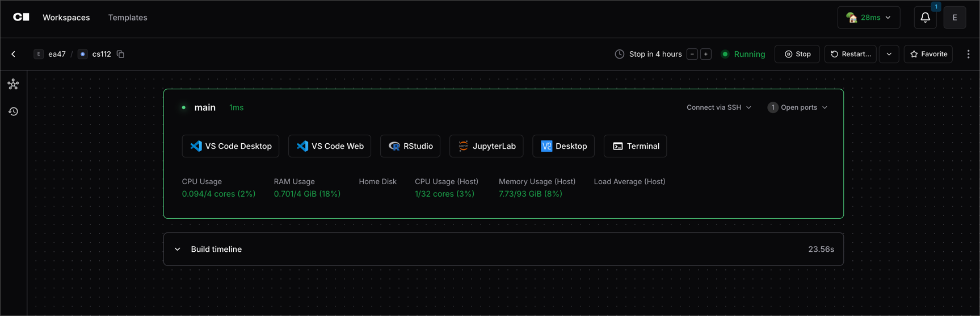Stop the running workspace
This screenshot has width=980, height=316.
(x=797, y=54)
